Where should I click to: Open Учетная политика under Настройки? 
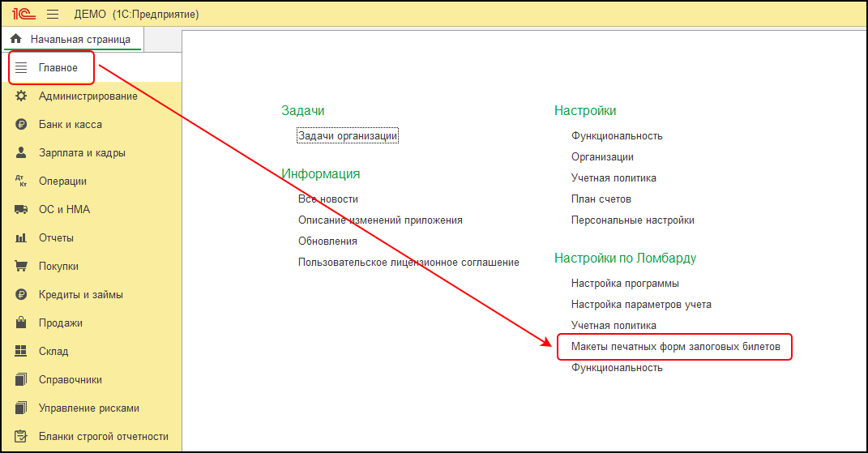pyautogui.click(x=614, y=177)
